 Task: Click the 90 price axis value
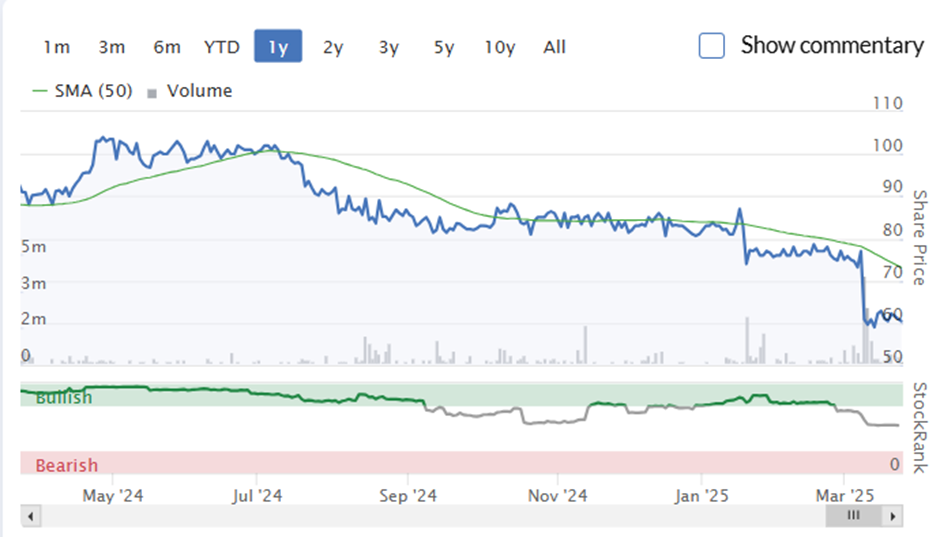(x=893, y=187)
